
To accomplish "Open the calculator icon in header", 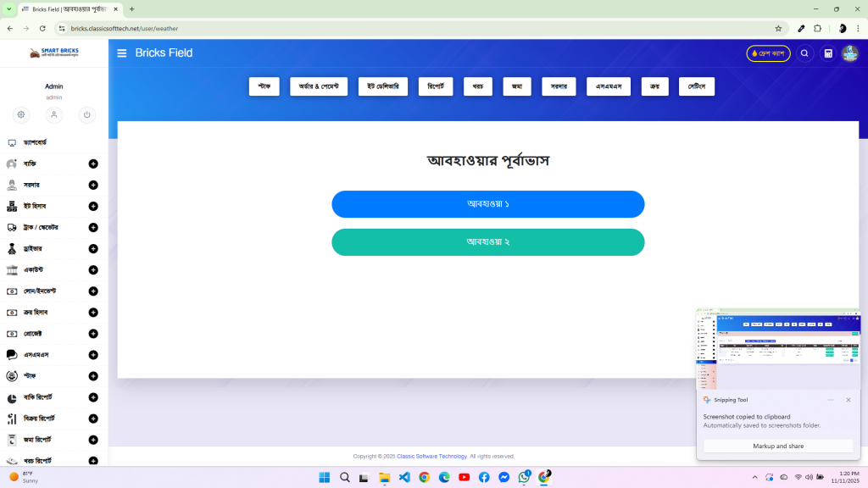I will (828, 53).
